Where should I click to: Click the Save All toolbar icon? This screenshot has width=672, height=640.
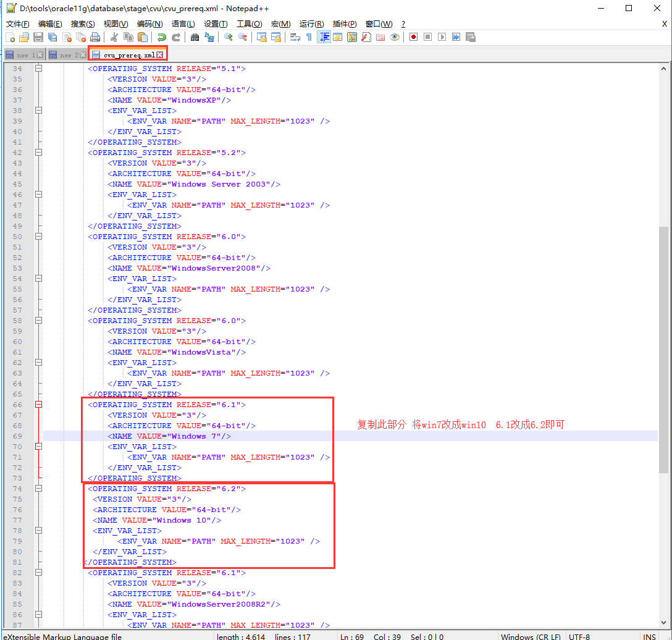[52, 37]
